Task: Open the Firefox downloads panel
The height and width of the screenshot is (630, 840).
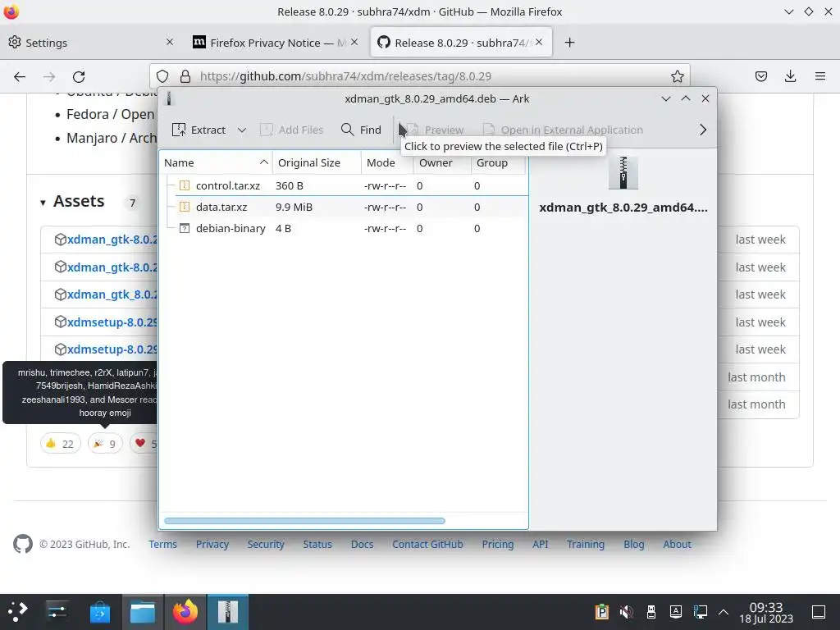Action: [x=790, y=76]
